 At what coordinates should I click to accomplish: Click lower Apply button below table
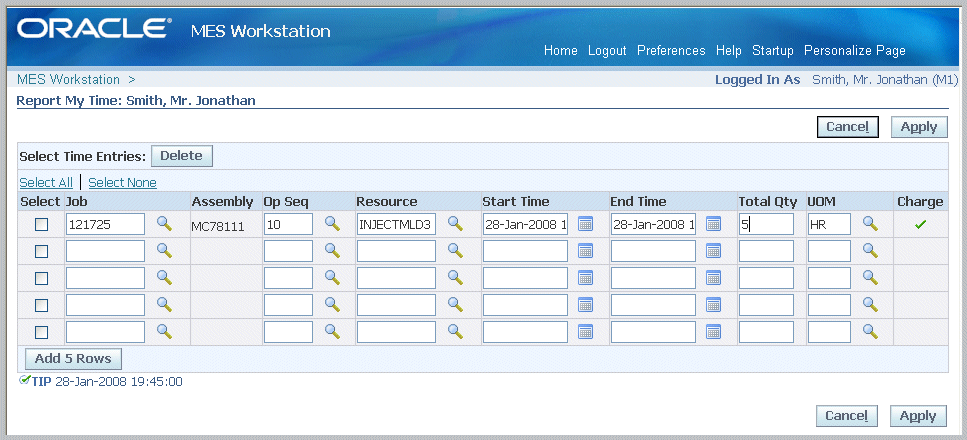tap(918, 416)
